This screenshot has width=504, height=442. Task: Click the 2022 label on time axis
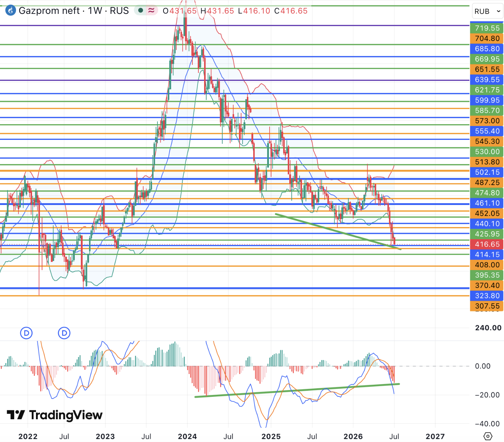(x=28, y=436)
